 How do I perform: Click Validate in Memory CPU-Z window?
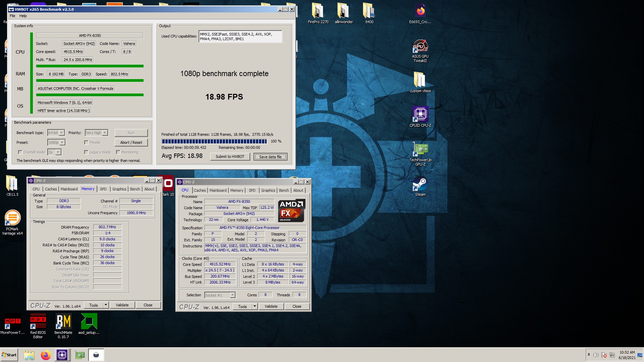click(122, 305)
